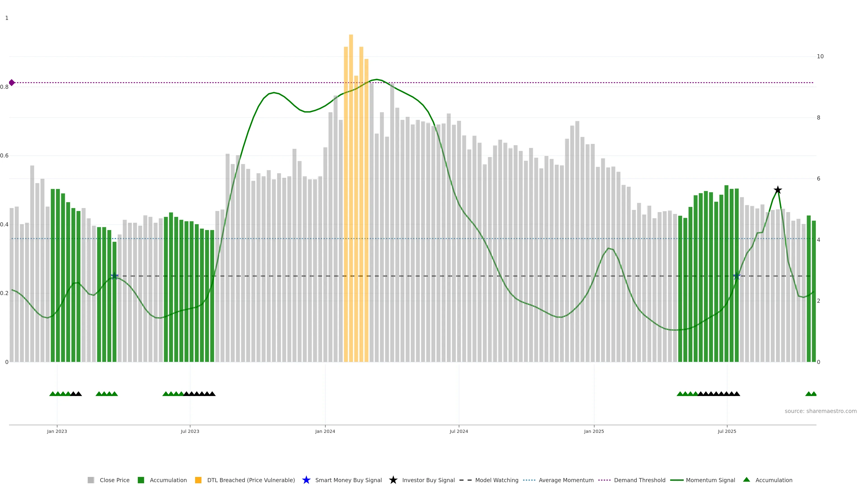Click the Jan 2024 axis label
This screenshot has width=868, height=488.
point(325,431)
